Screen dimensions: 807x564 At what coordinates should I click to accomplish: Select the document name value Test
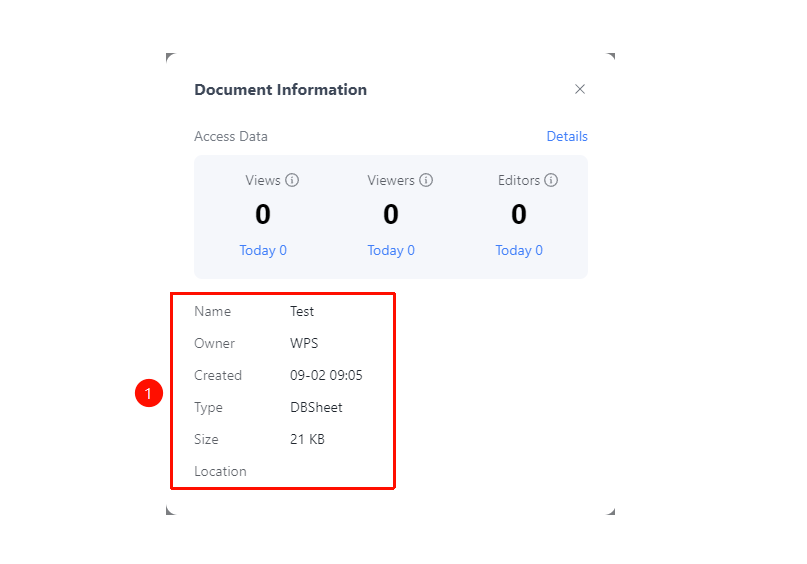click(302, 311)
